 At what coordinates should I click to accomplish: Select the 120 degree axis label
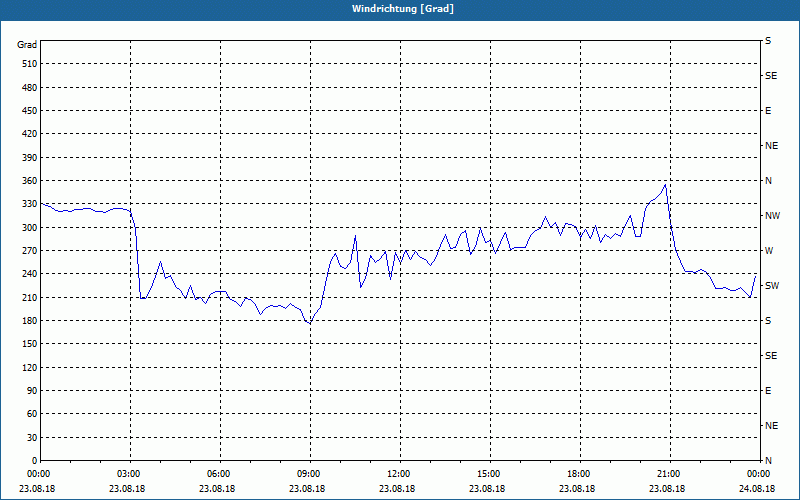tap(30, 367)
